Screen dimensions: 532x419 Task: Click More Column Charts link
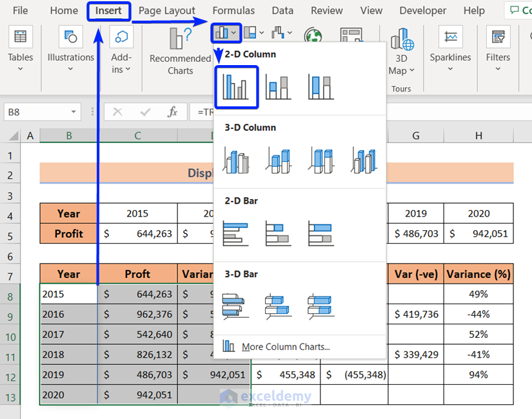[x=286, y=347]
